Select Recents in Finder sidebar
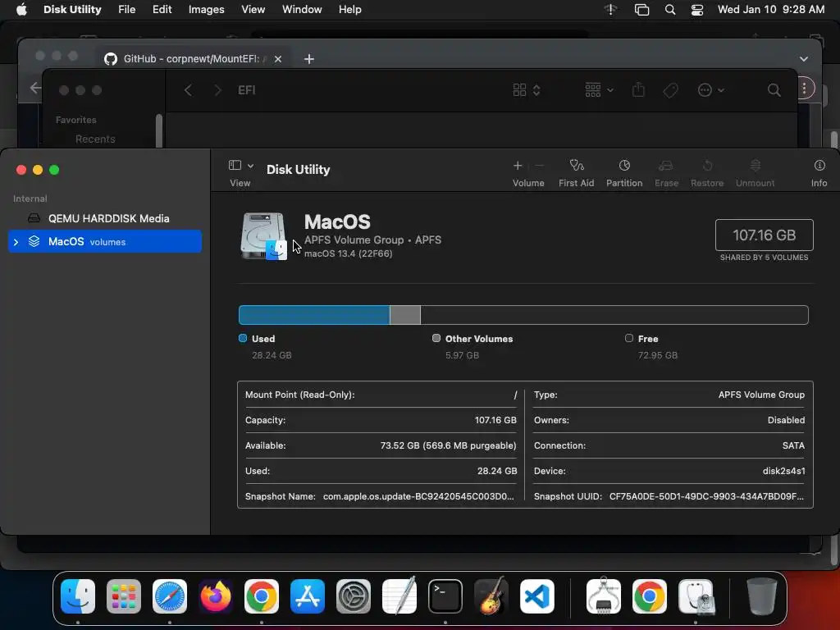This screenshot has height=630, width=840. [x=95, y=139]
